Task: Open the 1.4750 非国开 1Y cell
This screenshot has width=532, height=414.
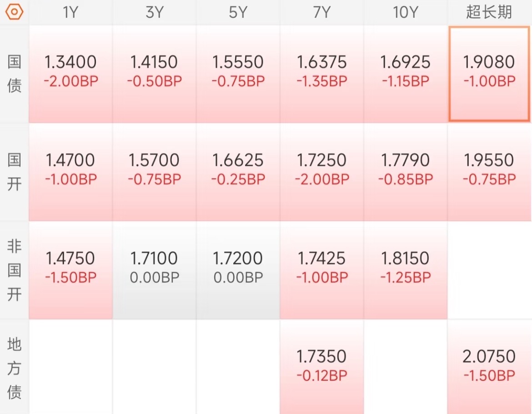Action: [x=70, y=270]
